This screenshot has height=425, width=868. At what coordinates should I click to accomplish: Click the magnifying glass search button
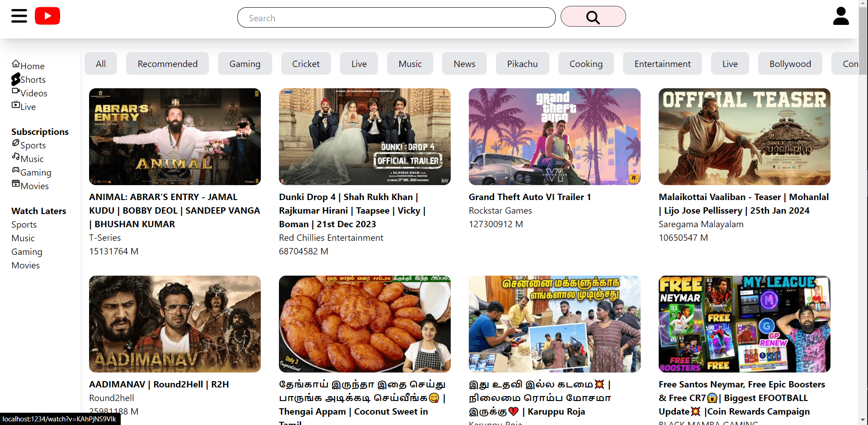pyautogui.click(x=593, y=17)
